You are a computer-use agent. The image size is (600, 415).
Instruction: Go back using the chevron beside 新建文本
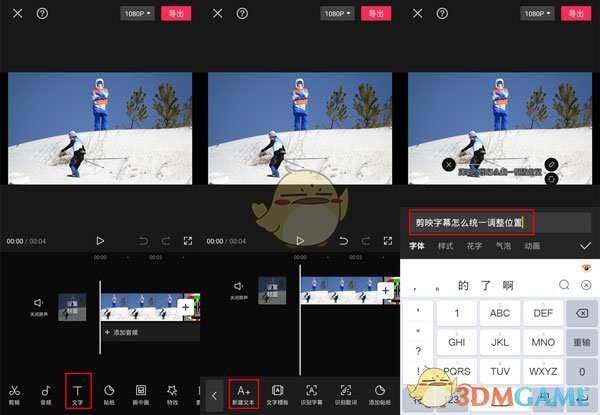(x=214, y=394)
